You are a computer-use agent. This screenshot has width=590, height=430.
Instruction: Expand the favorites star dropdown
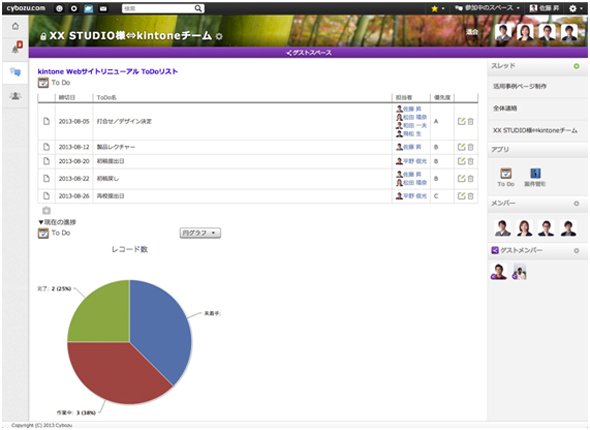(438, 8)
